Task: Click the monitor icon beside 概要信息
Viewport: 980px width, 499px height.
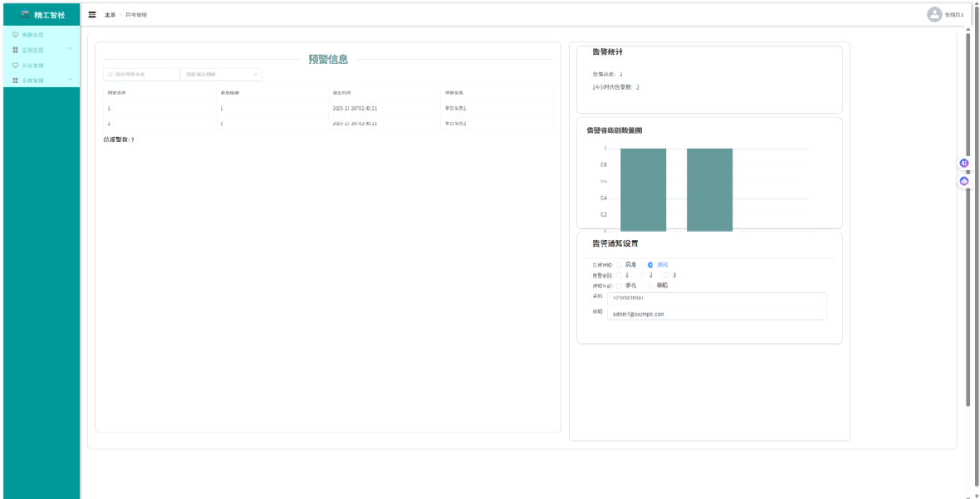Action: click(15, 34)
